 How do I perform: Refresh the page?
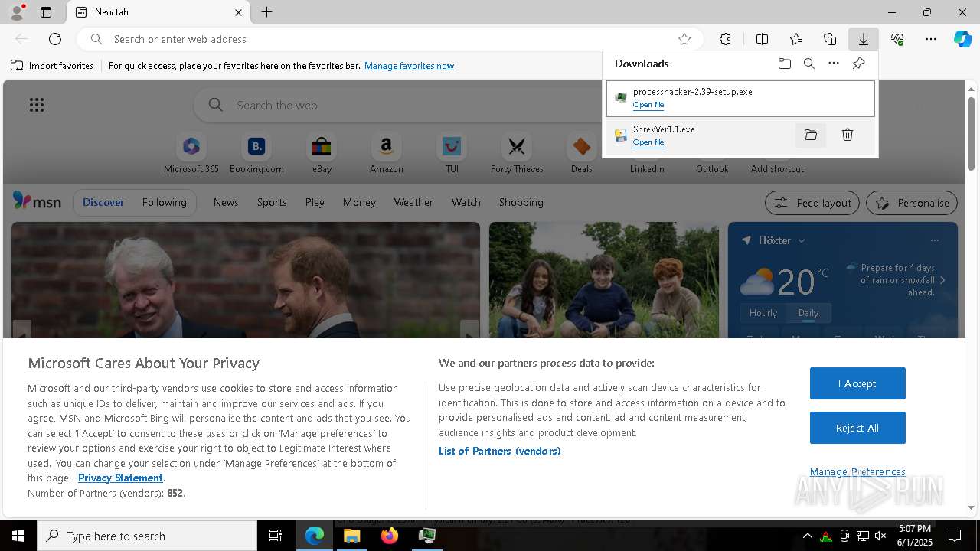pyautogui.click(x=55, y=39)
